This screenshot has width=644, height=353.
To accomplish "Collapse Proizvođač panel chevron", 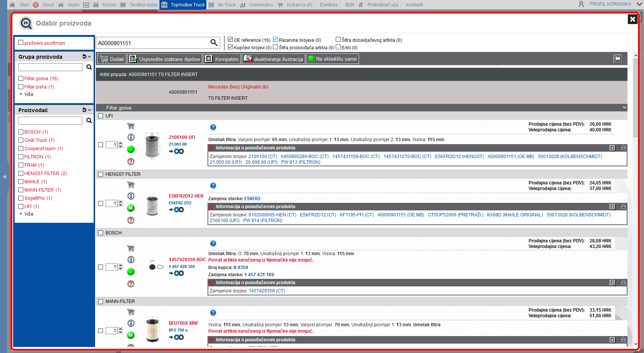I will click(x=89, y=110).
